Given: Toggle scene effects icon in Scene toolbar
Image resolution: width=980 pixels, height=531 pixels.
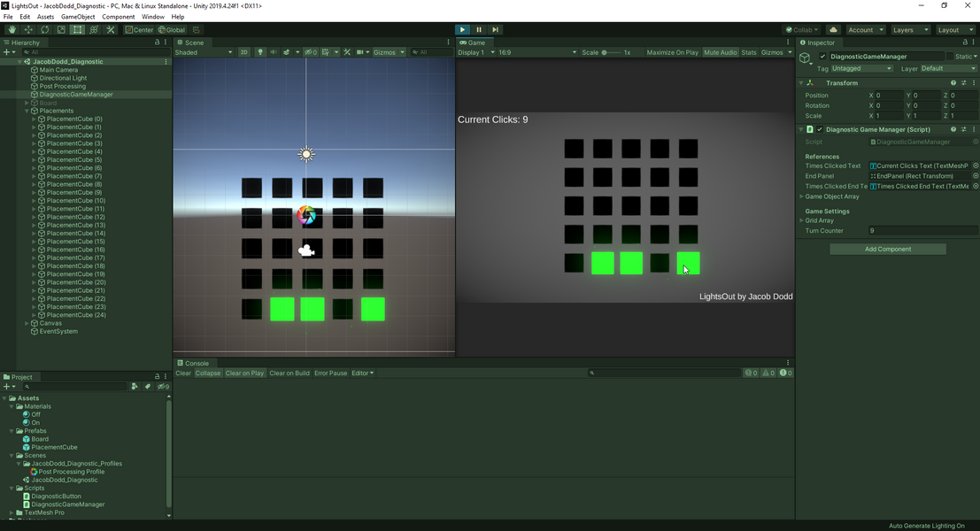Looking at the screenshot, I should (x=287, y=52).
